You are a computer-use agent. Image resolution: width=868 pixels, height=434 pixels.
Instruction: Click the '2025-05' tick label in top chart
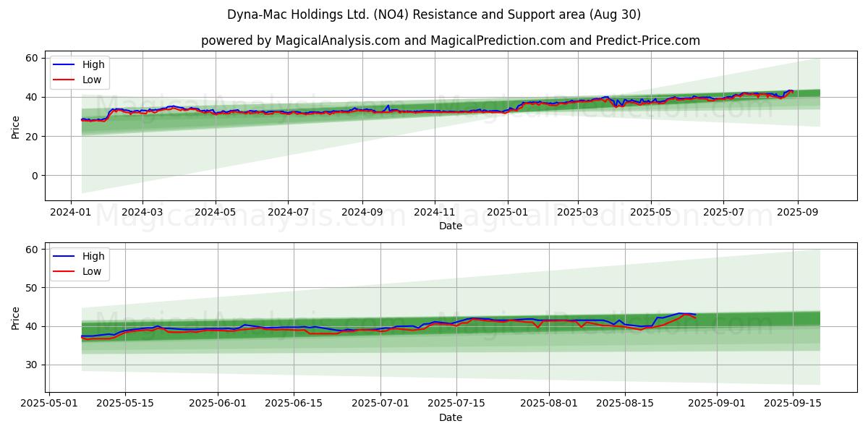tap(651, 212)
